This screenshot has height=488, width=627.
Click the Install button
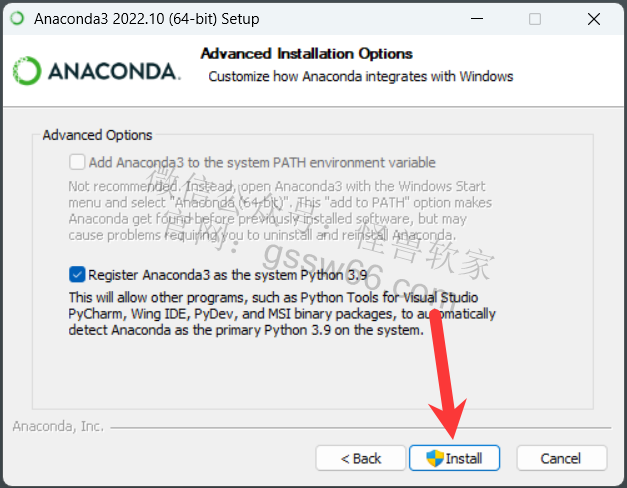(x=455, y=458)
